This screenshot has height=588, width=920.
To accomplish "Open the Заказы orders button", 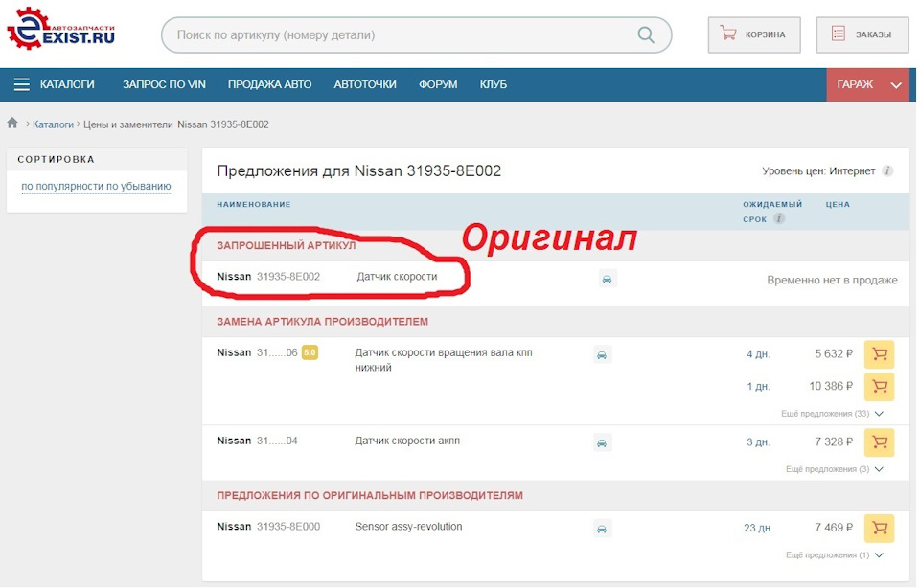I will [x=862, y=34].
